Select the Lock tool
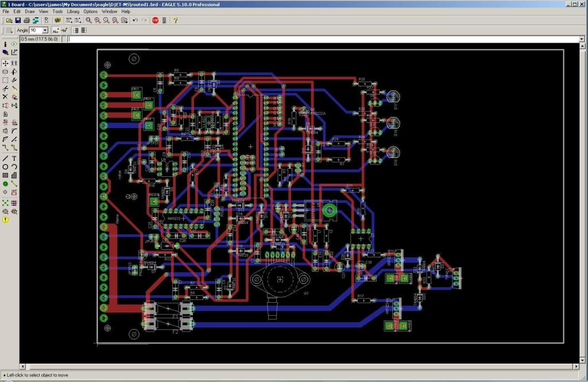Screen dimensions: 588x382 click(x=5, y=114)
